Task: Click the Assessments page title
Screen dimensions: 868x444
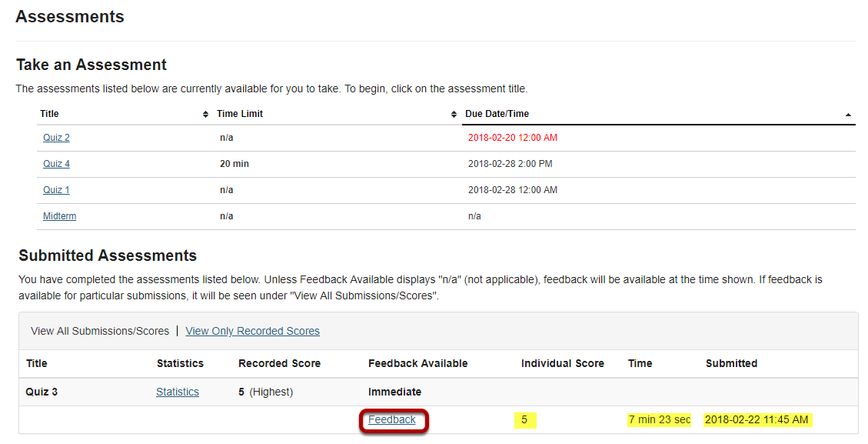Action: [x=70, y=17]
